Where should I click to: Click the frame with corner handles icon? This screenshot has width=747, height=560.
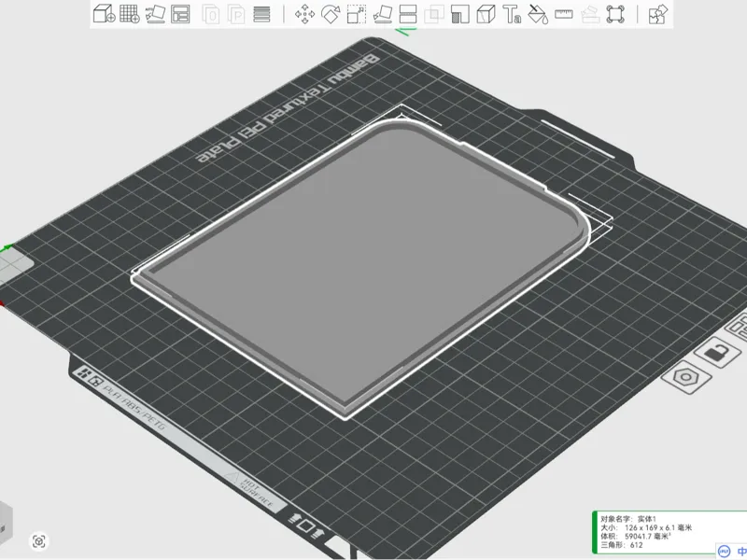[615, 14]
